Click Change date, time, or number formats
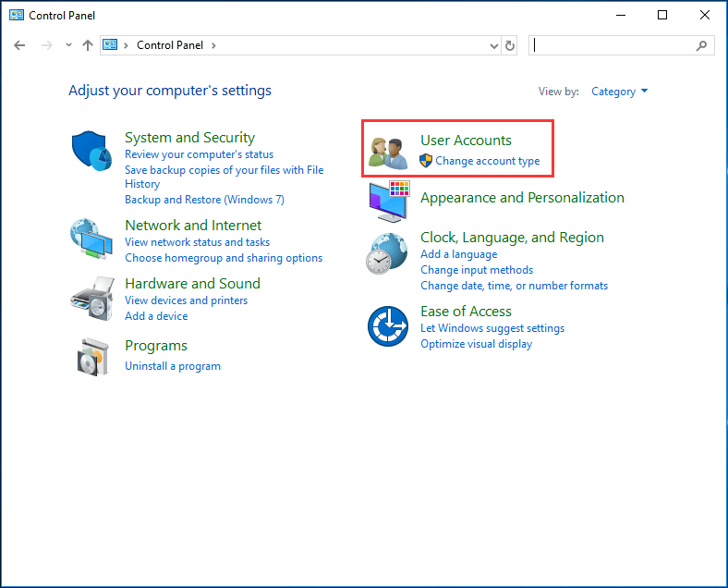This screenshot has height=588, width=728. [x=514, y=286]
